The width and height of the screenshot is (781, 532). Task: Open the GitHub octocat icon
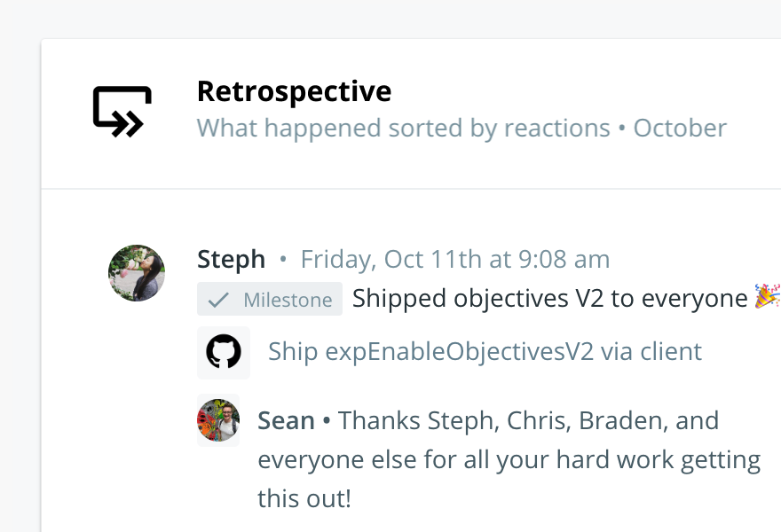click(224, 352)
